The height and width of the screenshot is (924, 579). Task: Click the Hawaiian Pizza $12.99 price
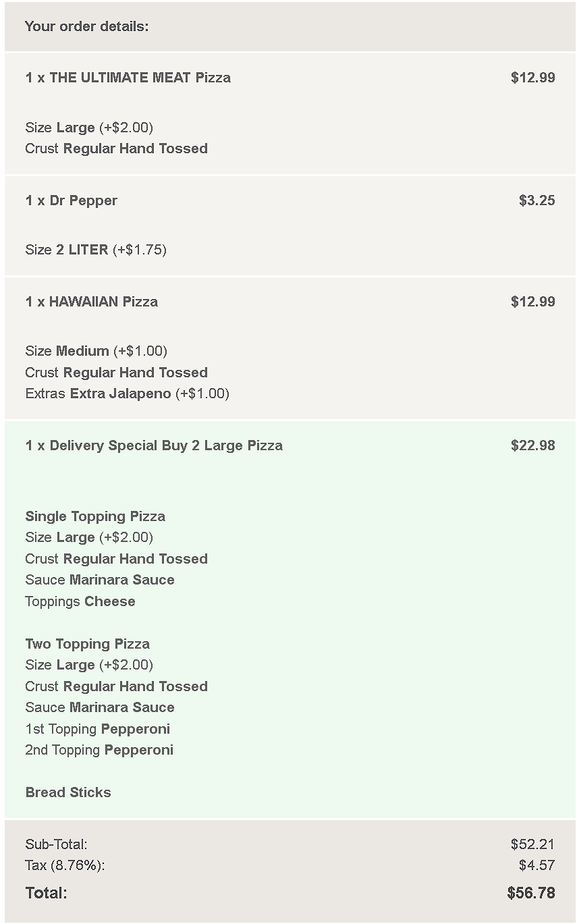point(532,302)
